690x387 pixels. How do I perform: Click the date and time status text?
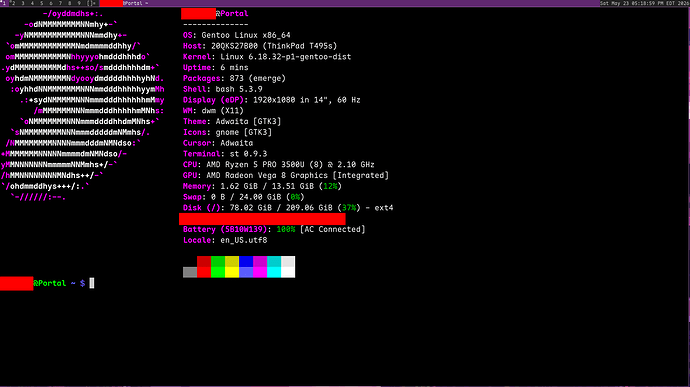(x=645, y=3)
